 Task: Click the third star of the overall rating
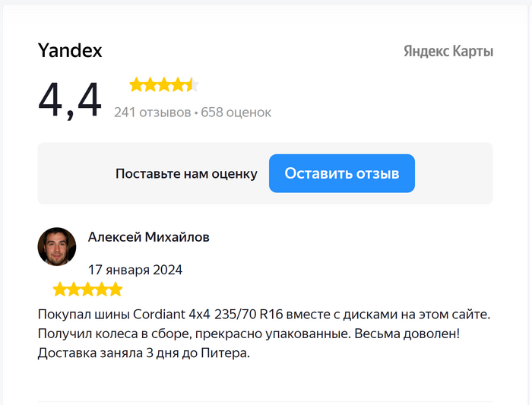[164, 84]
